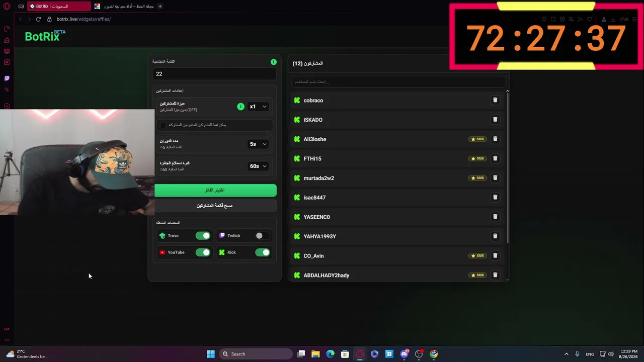The width and height of the screenshot is (644, 362).
Task: Click the participants list scroll-down arrow
Action: 507,279
